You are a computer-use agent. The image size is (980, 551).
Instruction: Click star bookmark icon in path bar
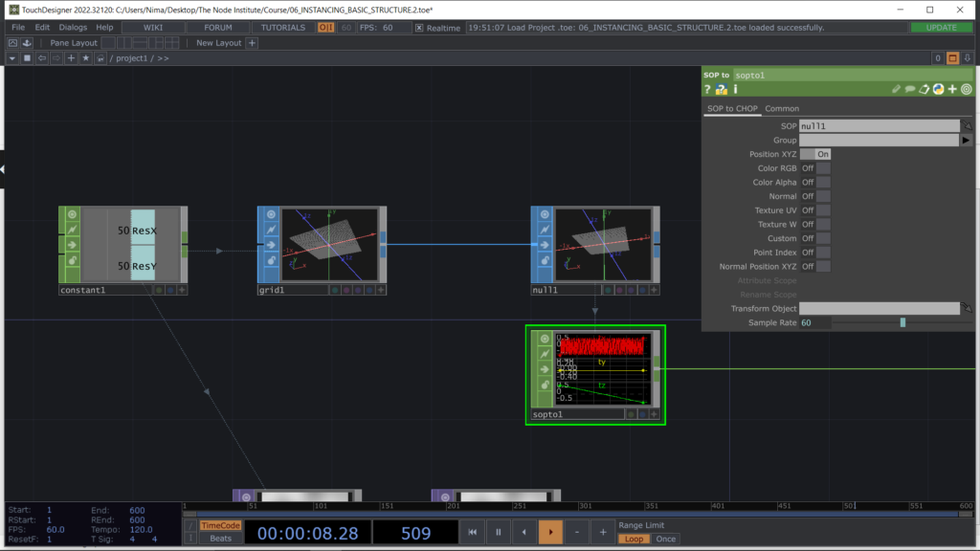click(x=85, y=58)
